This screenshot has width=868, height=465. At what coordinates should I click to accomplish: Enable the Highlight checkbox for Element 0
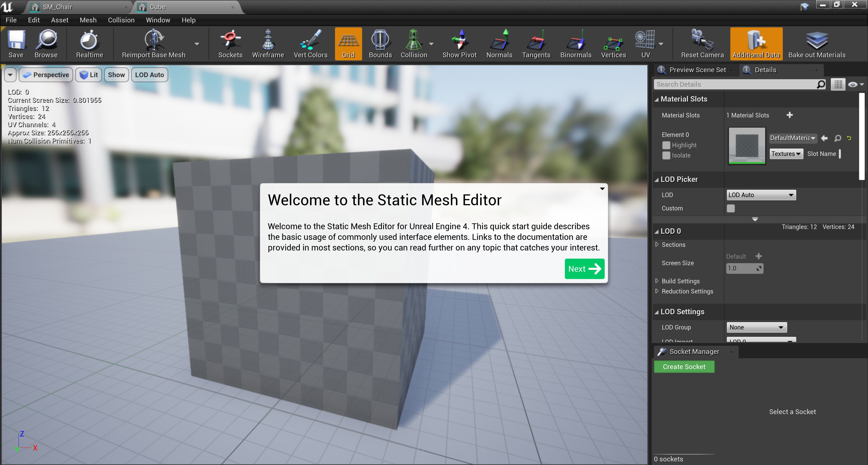(666, 145)
